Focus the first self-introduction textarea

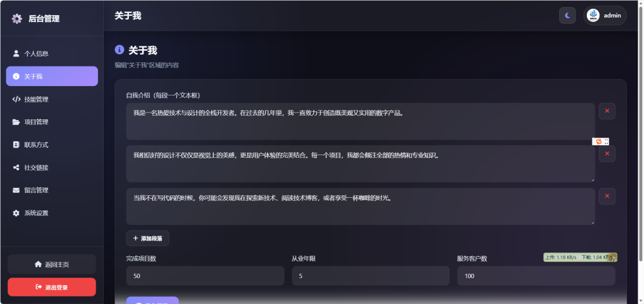360,121
